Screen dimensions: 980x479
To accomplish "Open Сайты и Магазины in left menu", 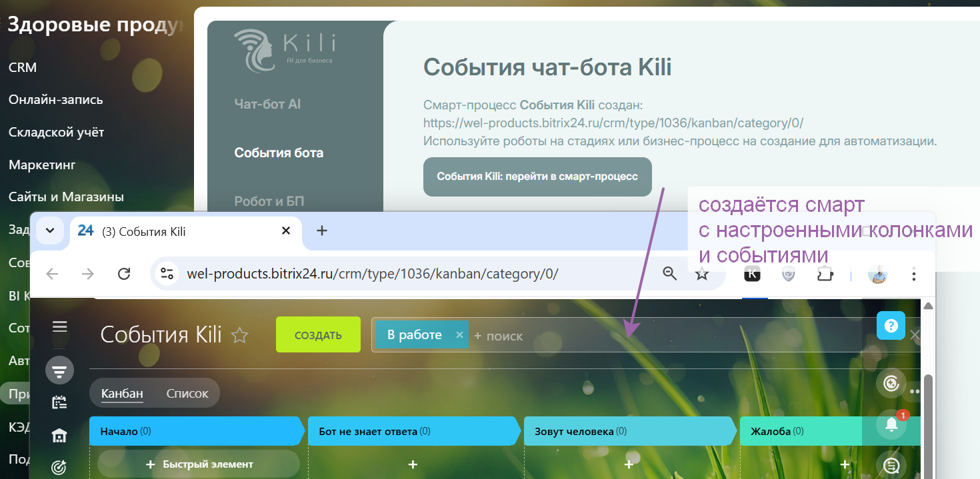I will coord(66,197).
